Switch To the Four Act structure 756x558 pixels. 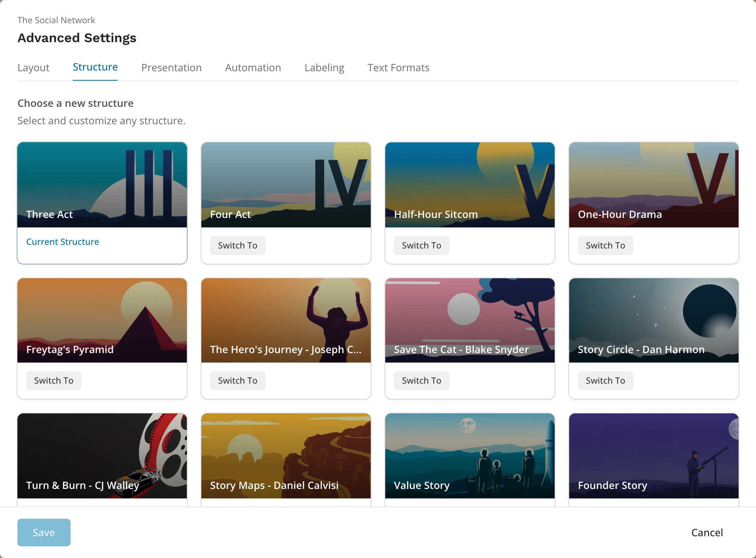coord(238,246)
